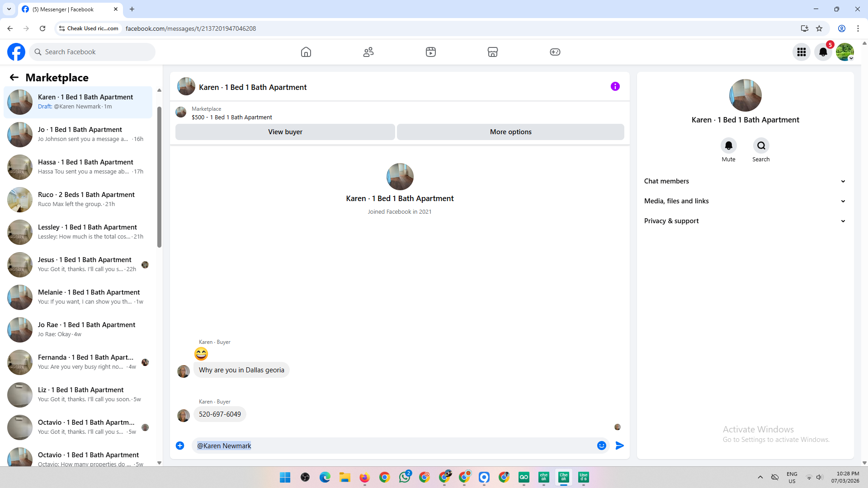Screen dimensions: 868x488
Task: Open the Fernanda conversation
Action: click(x=78, y=362)
